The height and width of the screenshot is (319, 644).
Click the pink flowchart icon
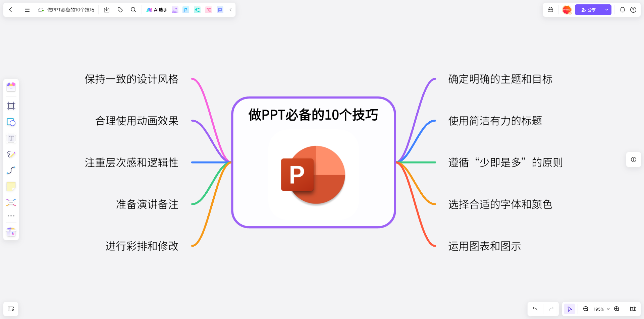click(x=209, y=10)
